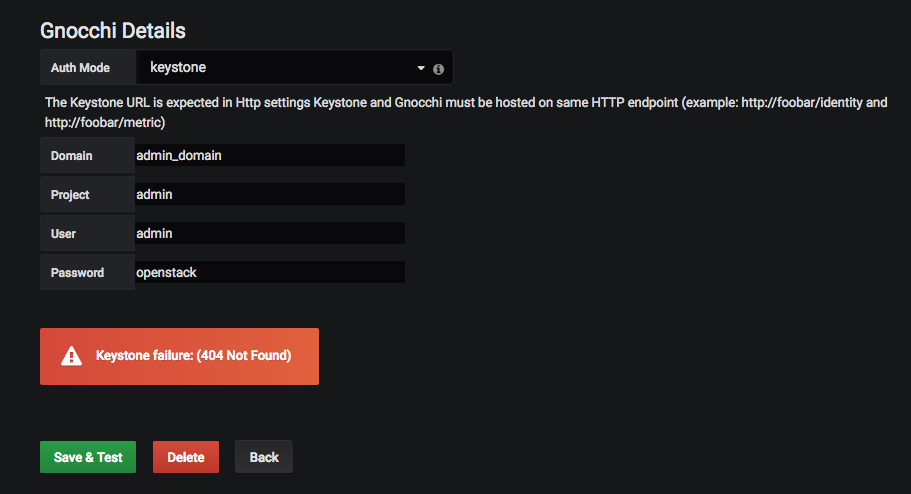This screenshot has width=911, height=494.
Task: Focus the Project input field
Action: 270,194
